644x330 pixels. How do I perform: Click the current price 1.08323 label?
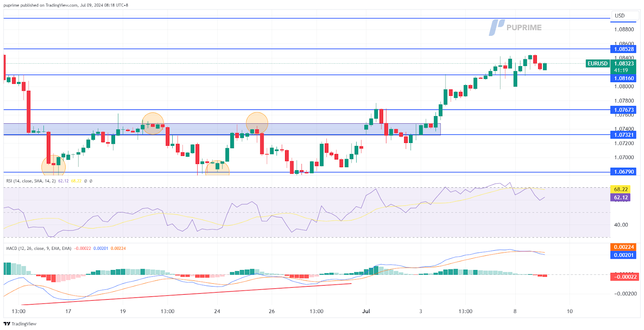[x=624, y=64]
